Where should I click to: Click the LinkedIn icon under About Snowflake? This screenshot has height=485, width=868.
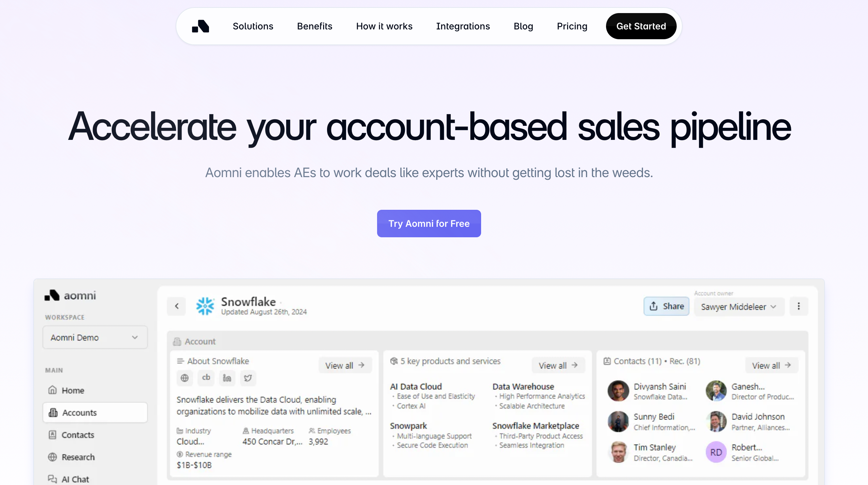pyautogui.click(x=227, y=378)
